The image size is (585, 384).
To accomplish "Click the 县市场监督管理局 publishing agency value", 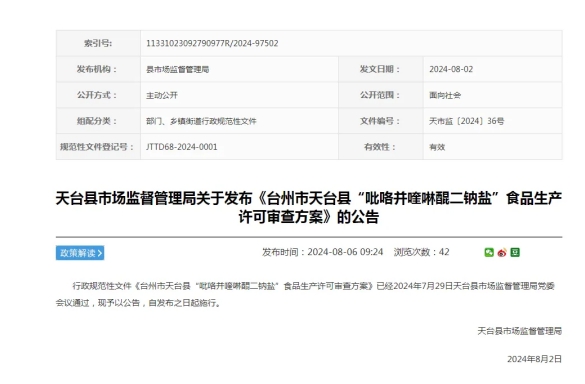I will 177,69.
